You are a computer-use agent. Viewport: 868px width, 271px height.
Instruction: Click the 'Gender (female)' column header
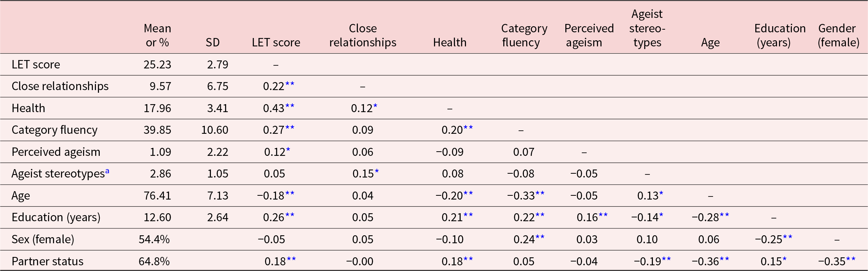(838, 35)
